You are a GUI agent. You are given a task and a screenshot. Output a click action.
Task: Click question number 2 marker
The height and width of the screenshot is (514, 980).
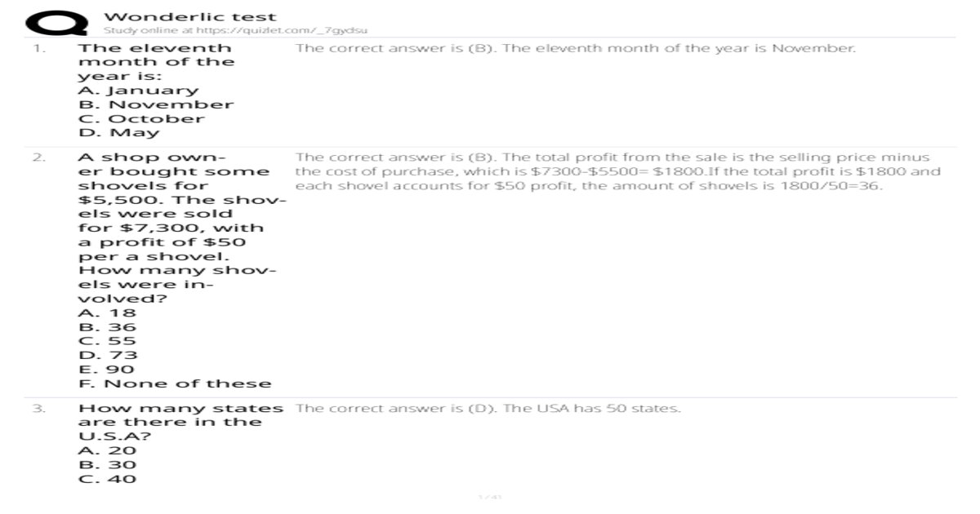[39, 157]
